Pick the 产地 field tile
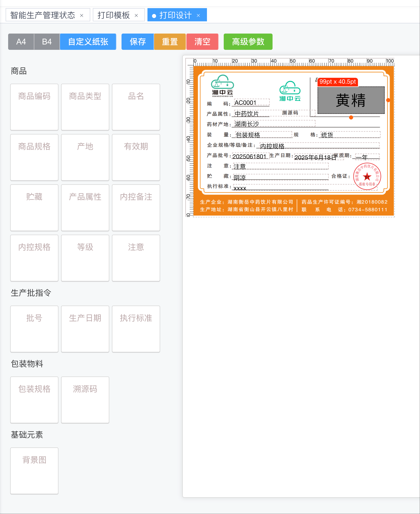Viewport: 420px width, 514px height. pos(85,157)
